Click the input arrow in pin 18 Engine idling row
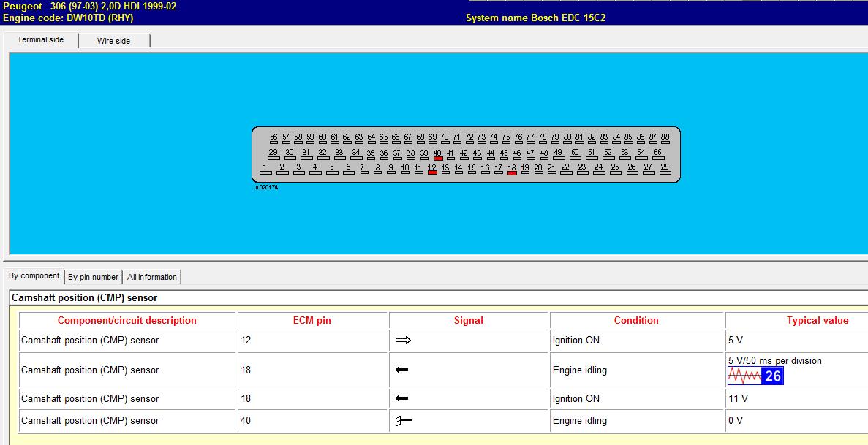Screen dimensions: 868x445 pos(402,370)
